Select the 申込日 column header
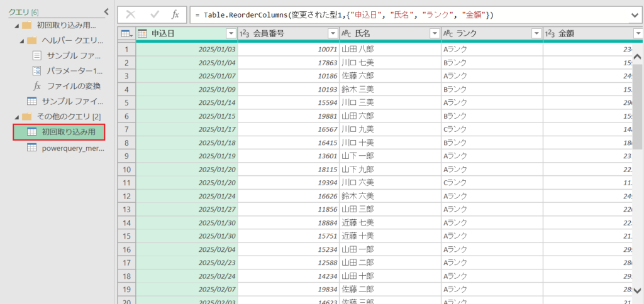 [186, 34]
